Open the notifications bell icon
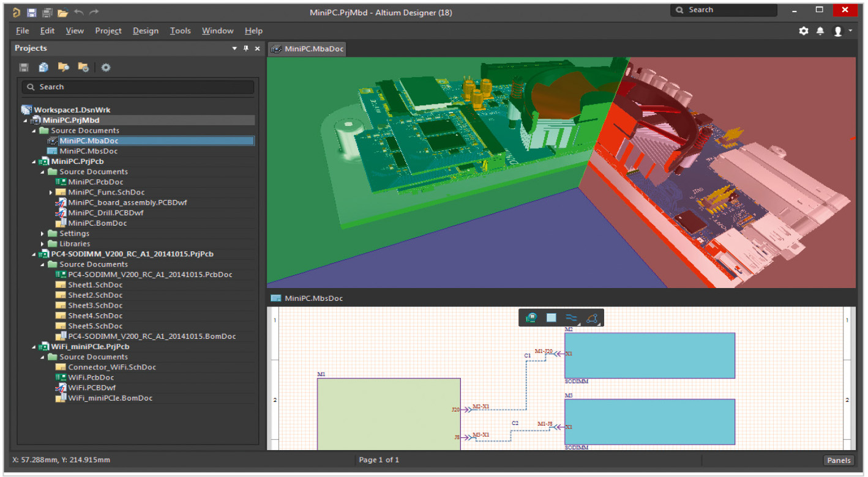 click(x=820, y=31)
